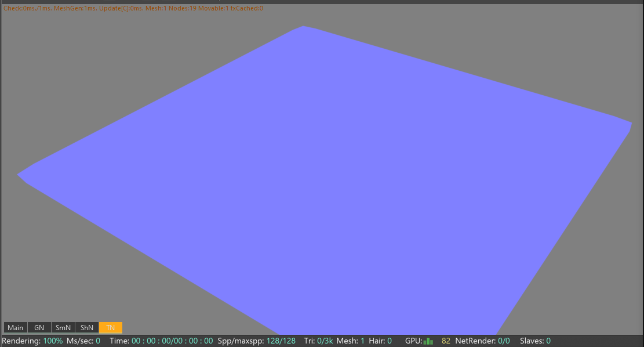Switch to the ShN pass tab
This screenshot has width=644, height=347.
pos(87,328)
